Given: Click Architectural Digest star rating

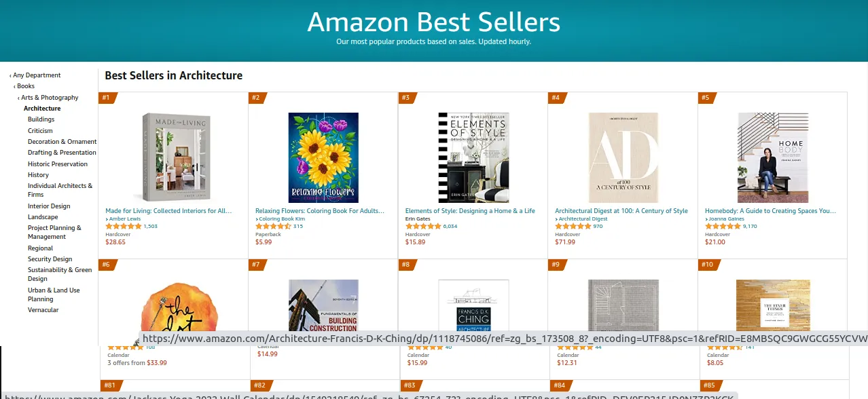Looking at the screenshot, I should pyautogui.click(x=573, y=227).
